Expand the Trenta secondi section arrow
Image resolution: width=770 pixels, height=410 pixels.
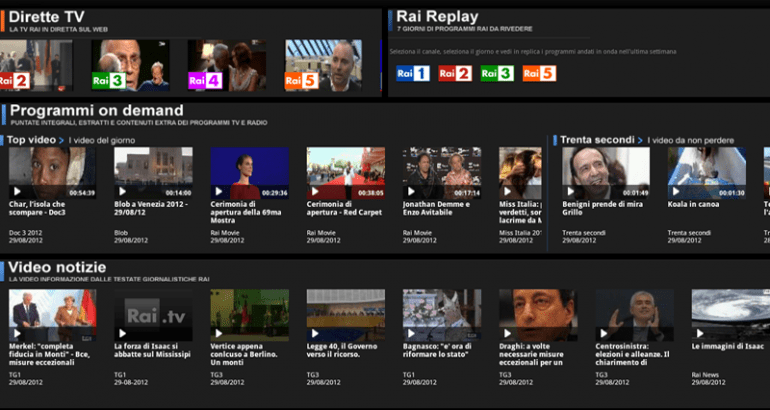pos(640,141)
